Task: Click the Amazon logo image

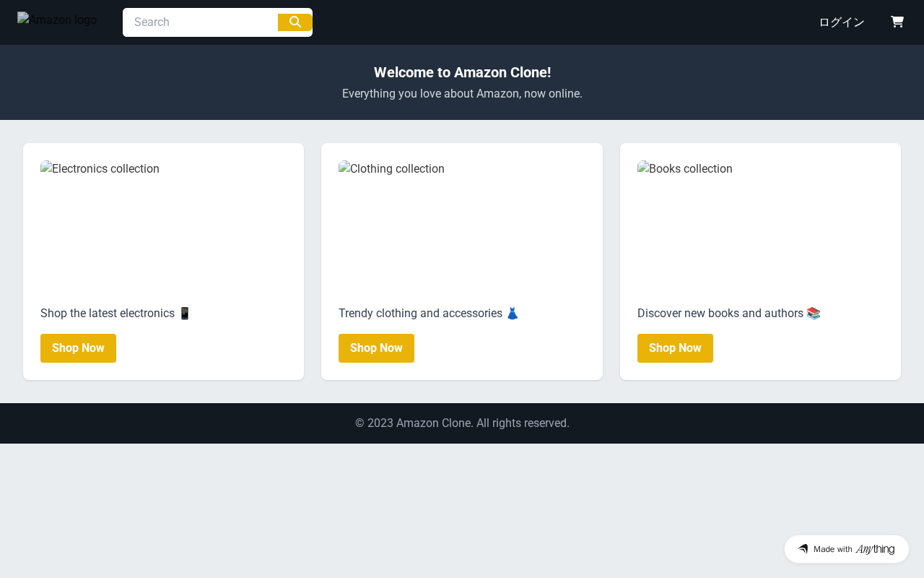Action: click(x=57, y=20)
